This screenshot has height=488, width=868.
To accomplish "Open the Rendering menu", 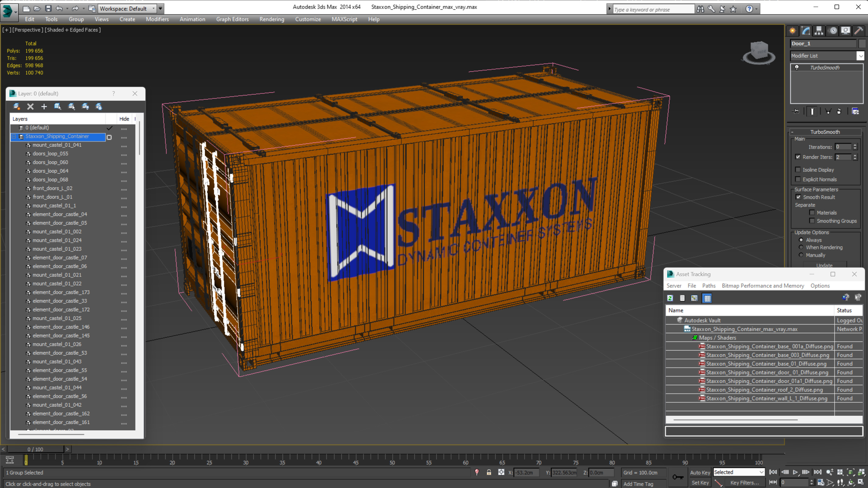I will (272, 19).
